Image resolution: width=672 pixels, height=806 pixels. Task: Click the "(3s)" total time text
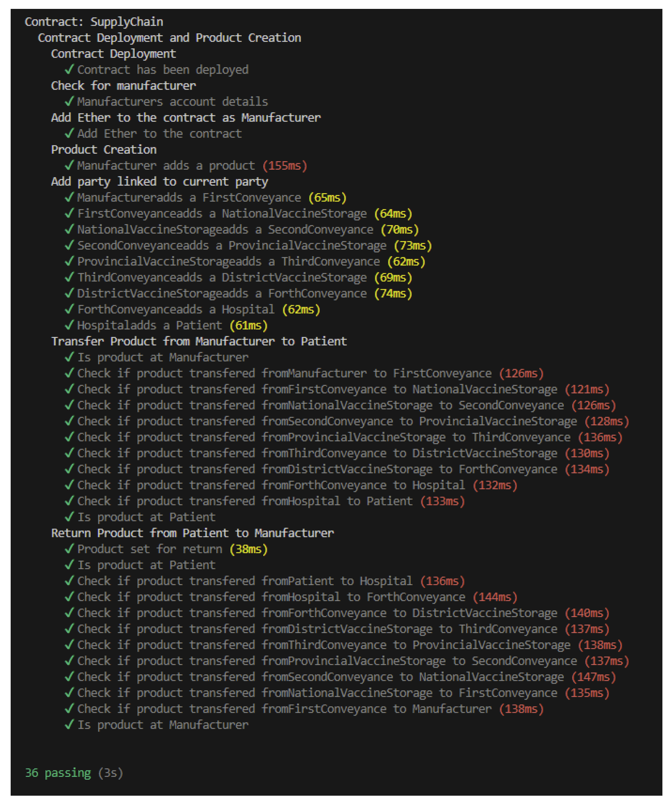(111, 773)
